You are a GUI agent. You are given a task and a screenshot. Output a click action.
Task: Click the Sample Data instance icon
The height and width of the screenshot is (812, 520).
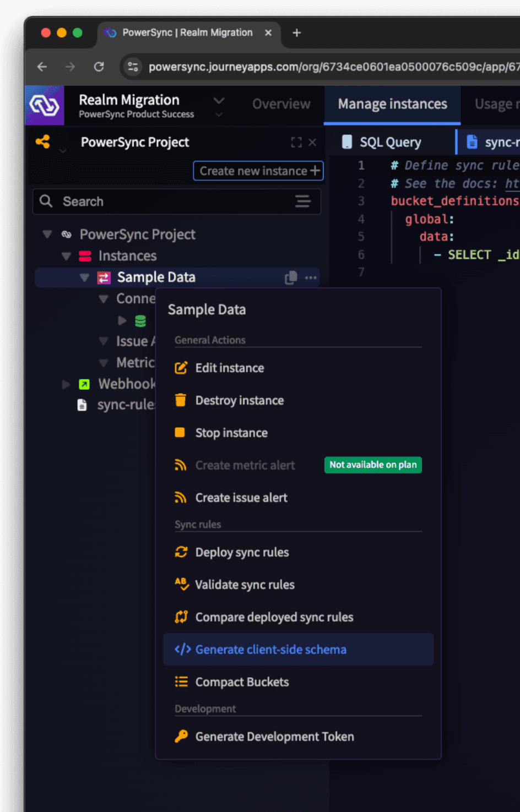tap(104, 277)
